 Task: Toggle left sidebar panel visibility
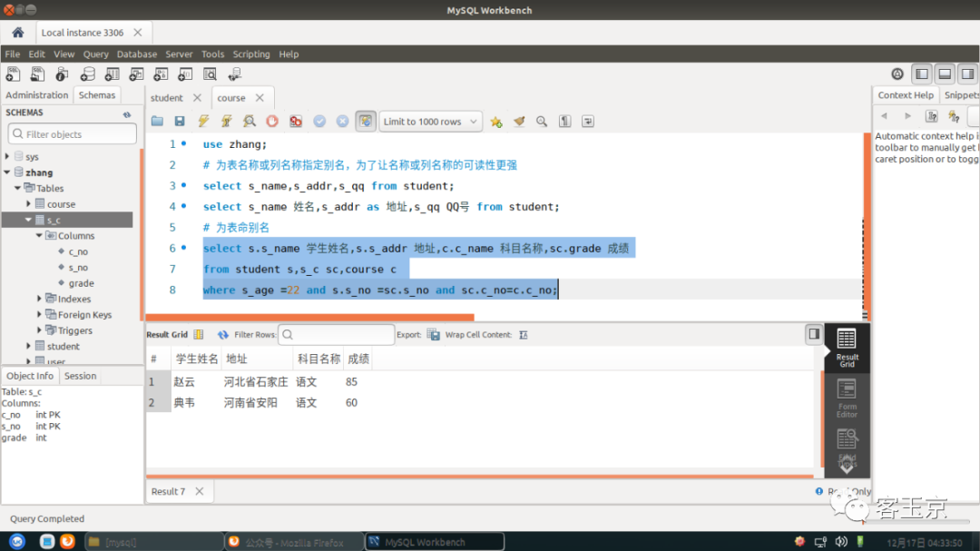point(922,74)
